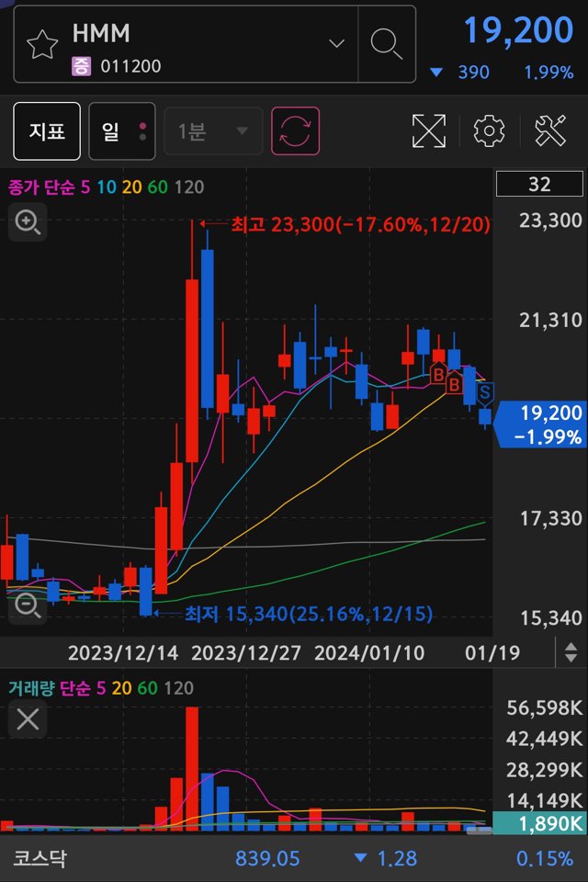The image size is (588, 882).
Task: Click the large 19,200 price header
Action: tap(518, 30)
